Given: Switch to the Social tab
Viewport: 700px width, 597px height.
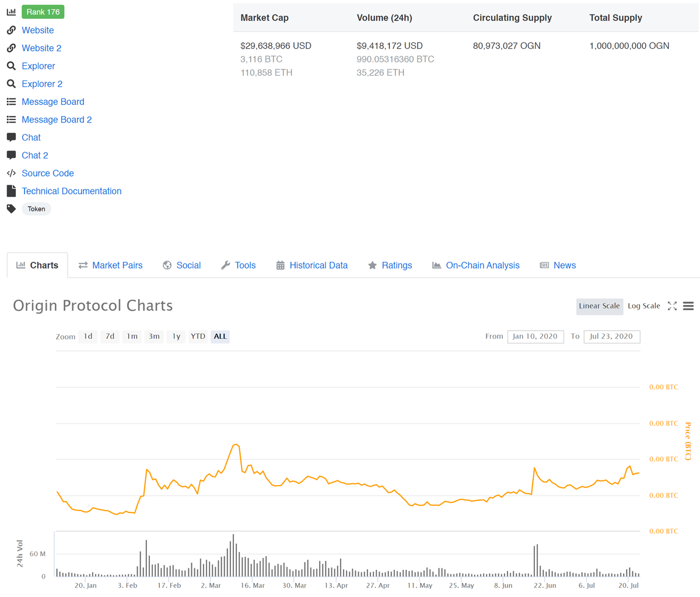Looking at the screenshot, I should click(181, 265).
